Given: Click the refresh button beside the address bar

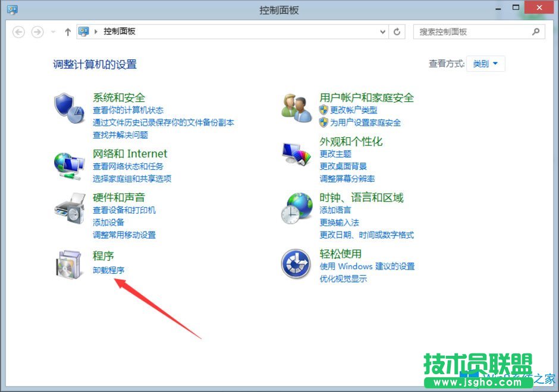Looking at the screenshot, I should [397, 32].
